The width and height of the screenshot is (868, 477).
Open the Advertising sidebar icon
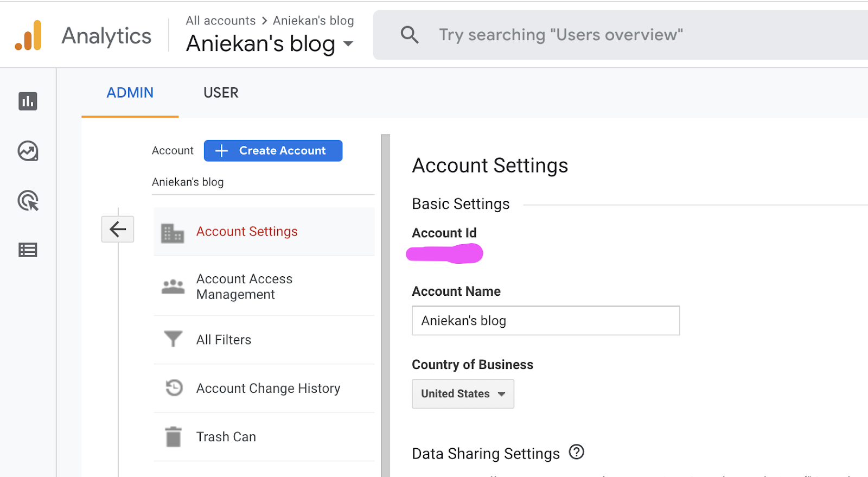(28, 201)
